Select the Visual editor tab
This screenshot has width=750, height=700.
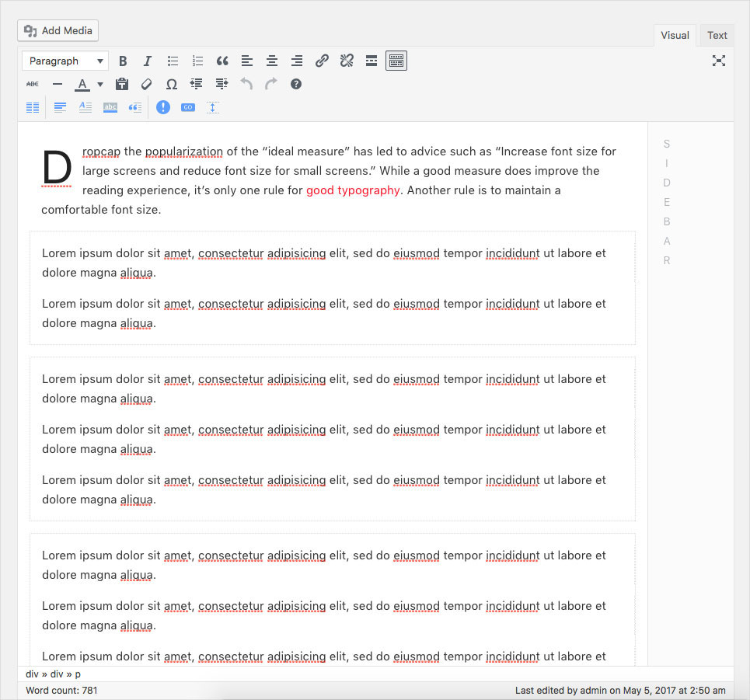pos(675,35)
